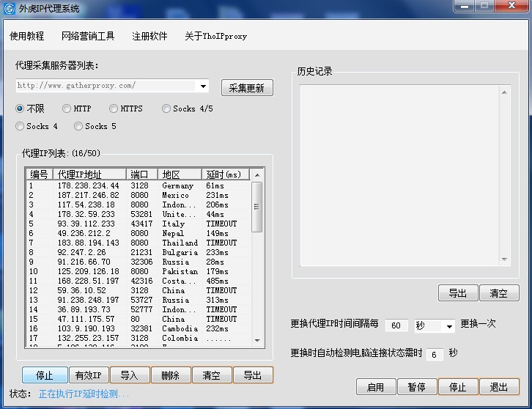Viewport: 532px width, 409px height.
Task: Click 清空 button under history record
Action: [499, 293]
